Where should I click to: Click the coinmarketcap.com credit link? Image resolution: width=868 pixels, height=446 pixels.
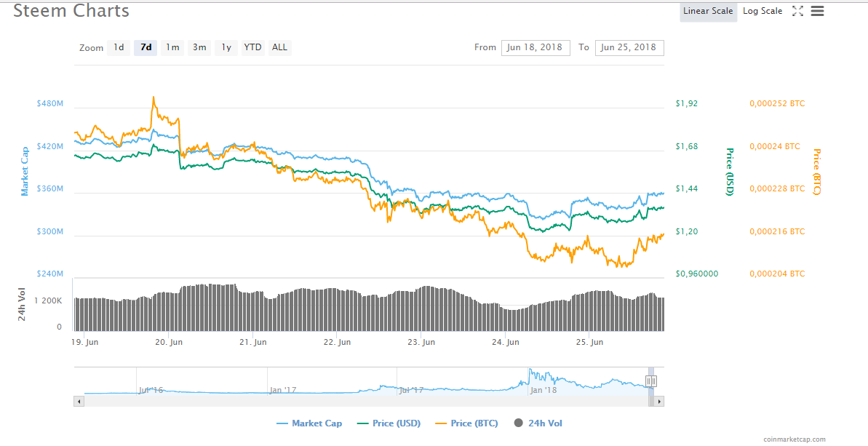click(795, 439)
